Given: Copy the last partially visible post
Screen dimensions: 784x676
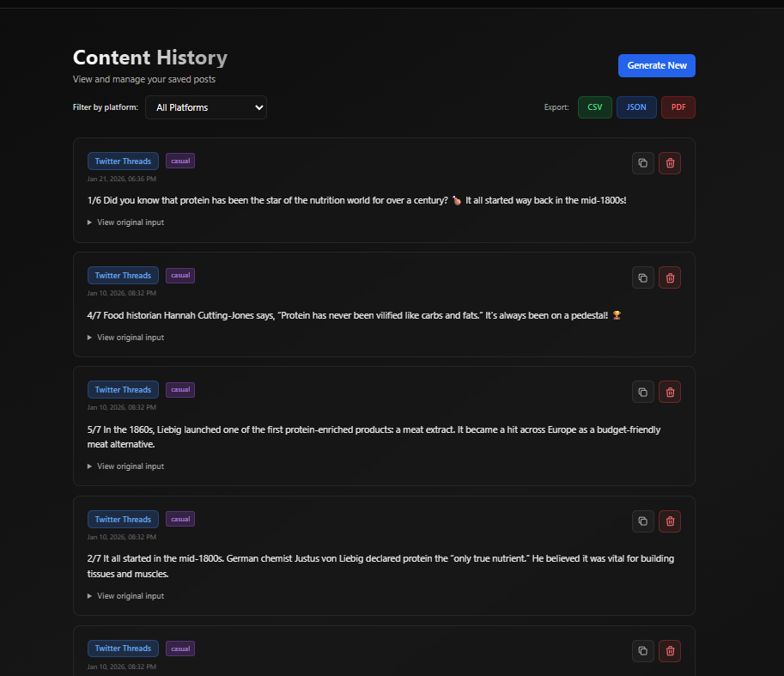Looking at the screenshot, I should pos(643,651).
